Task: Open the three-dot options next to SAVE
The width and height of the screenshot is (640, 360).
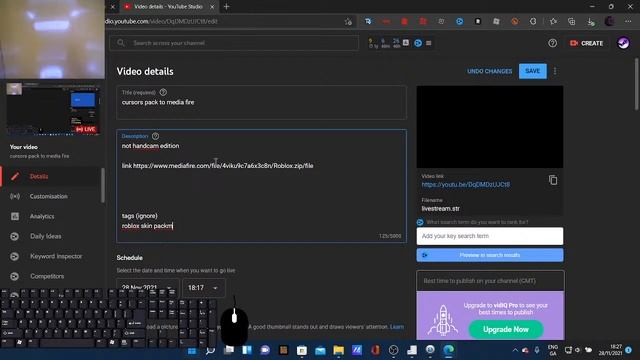Action: [555, 71]
